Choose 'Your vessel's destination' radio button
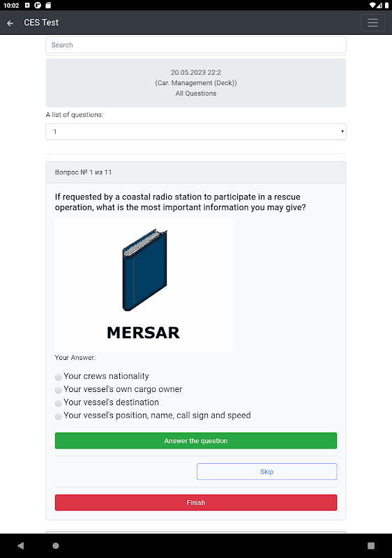Image resolution: width=392 pixels, height=558 pixels. tap(59, 403)
